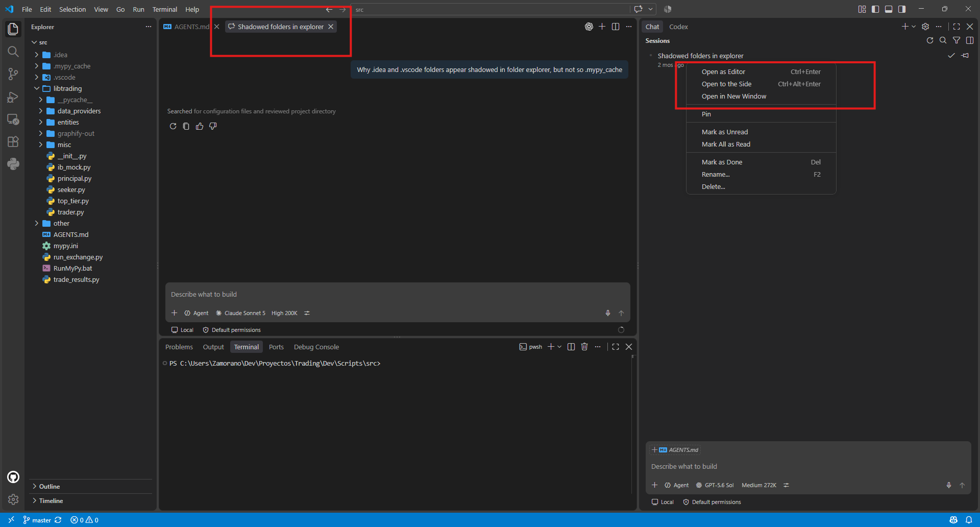Viewport: 980px width, 527px height.
Task: Open new terminal profile dropdown arrow
Action: click(x=560, y=347)
